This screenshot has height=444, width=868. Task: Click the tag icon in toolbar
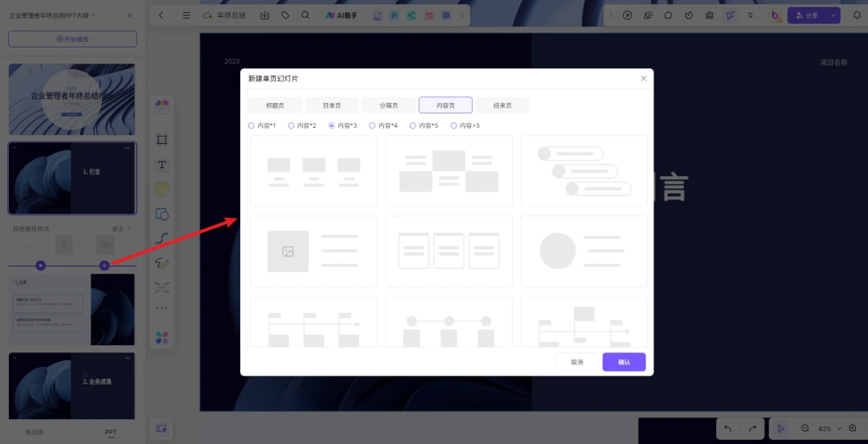click(x=285, y=15)
